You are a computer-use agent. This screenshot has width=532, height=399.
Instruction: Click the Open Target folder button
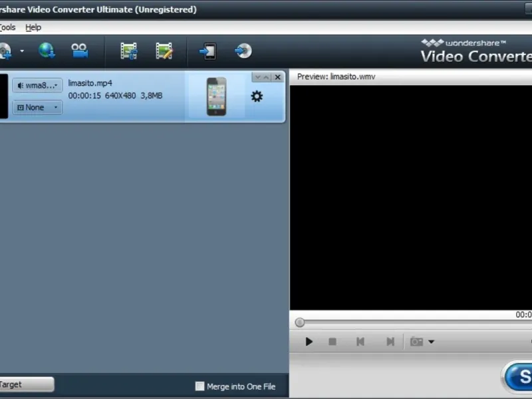click(x=27, y=384)
